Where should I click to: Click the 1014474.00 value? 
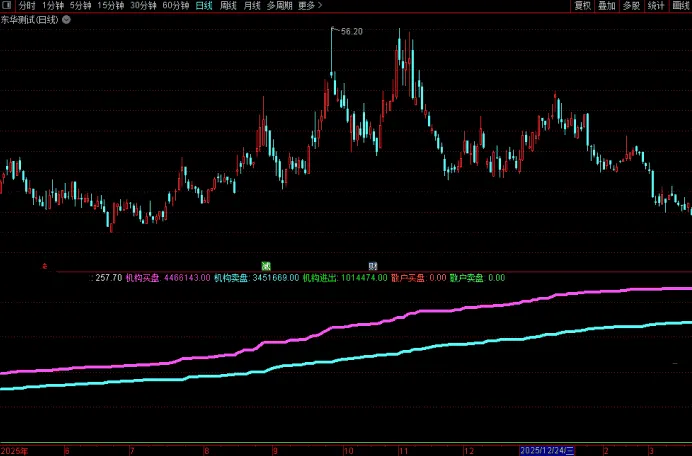pos(364,278)
